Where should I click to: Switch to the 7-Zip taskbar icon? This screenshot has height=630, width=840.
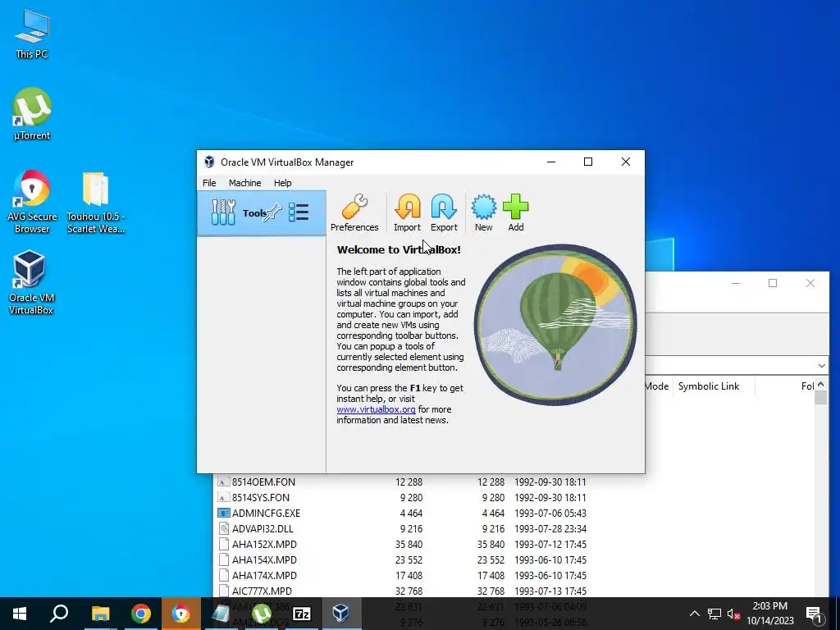302,614
